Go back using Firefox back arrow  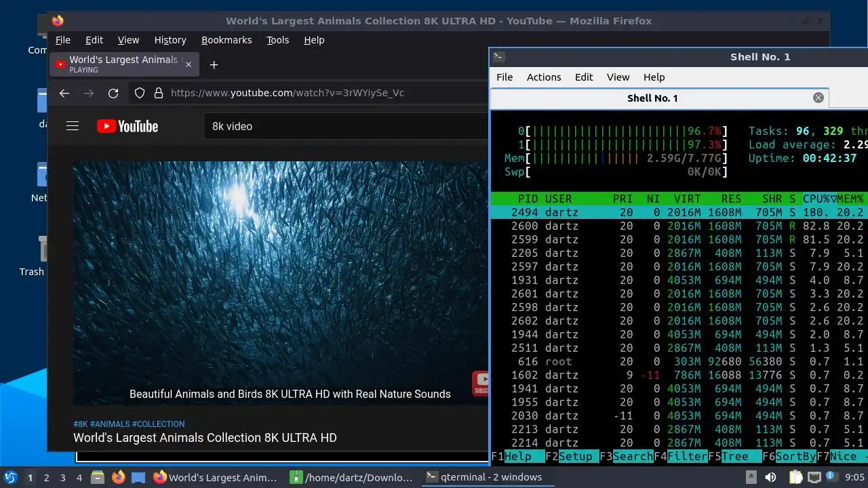tap(64, 93)
